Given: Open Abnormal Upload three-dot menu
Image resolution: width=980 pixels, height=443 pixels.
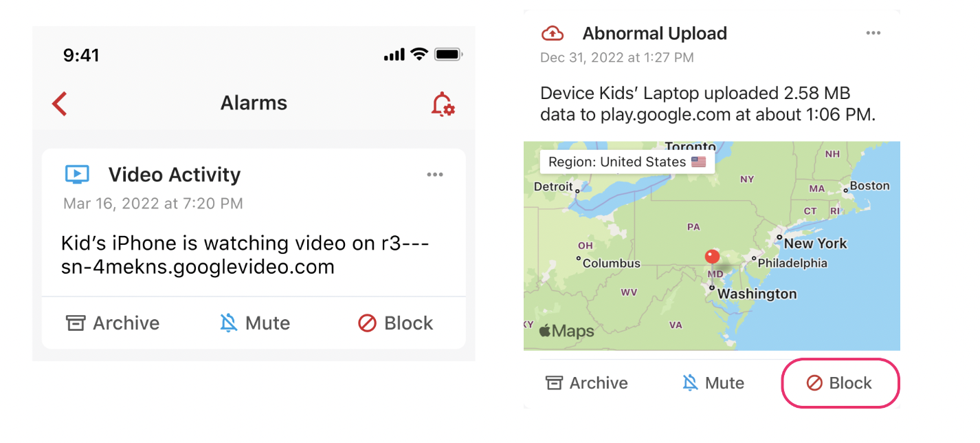Looking at the screenshot, I should coord(873,33).
